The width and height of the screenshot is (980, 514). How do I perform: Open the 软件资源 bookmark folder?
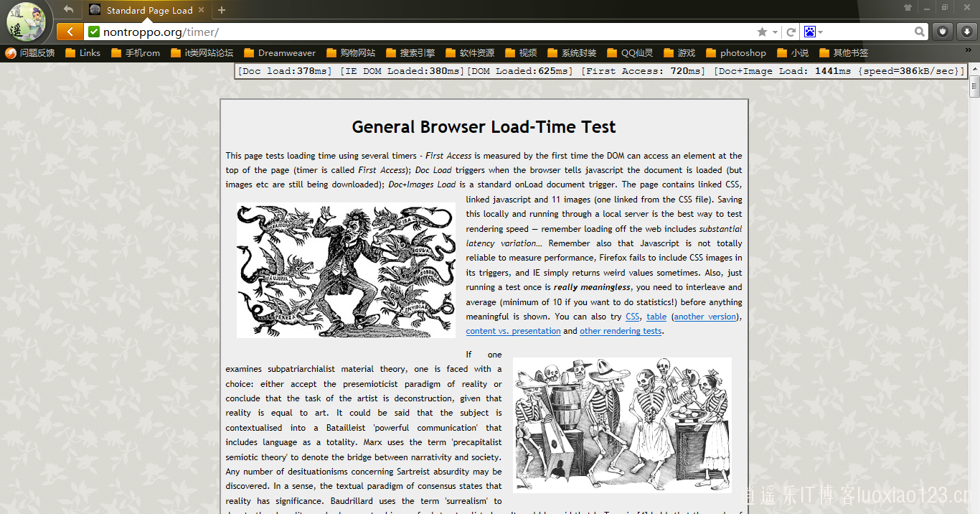(470, 52)
